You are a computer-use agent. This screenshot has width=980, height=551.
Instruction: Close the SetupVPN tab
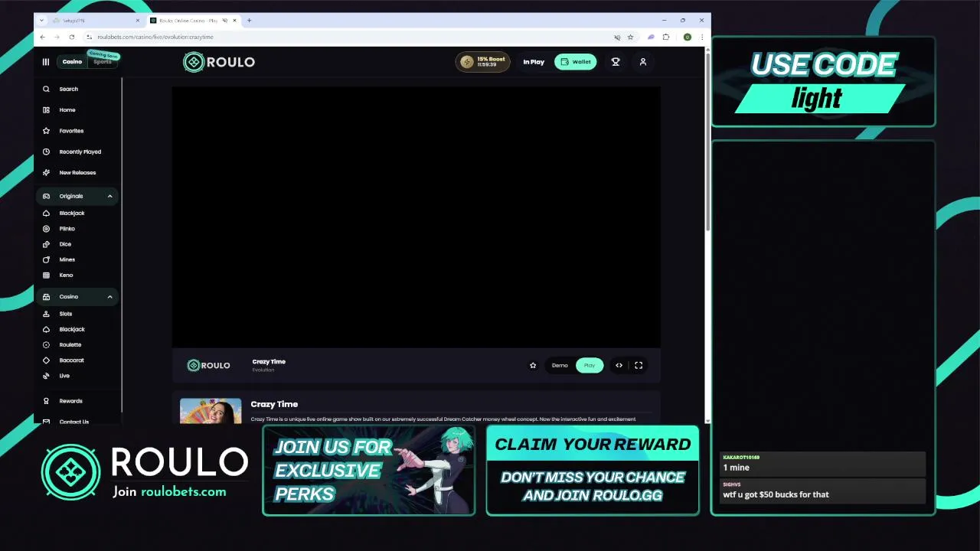[138, 21]
